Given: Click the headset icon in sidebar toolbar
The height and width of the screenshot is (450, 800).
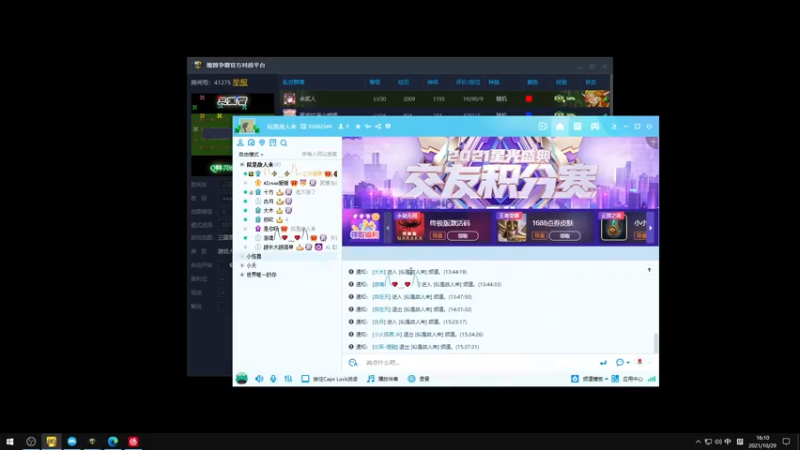Looking at the screenshot, I should (251, 143).
